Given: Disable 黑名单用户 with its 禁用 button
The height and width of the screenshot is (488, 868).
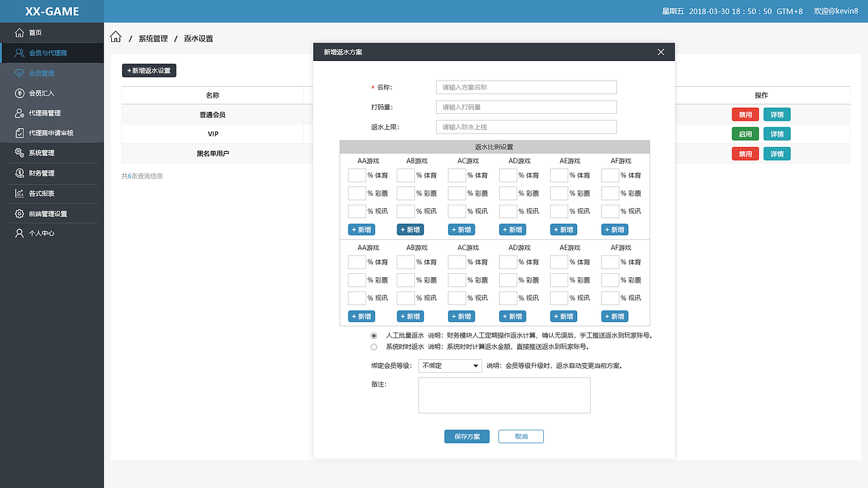Looking at the screenshot, I should click(745, 154).
